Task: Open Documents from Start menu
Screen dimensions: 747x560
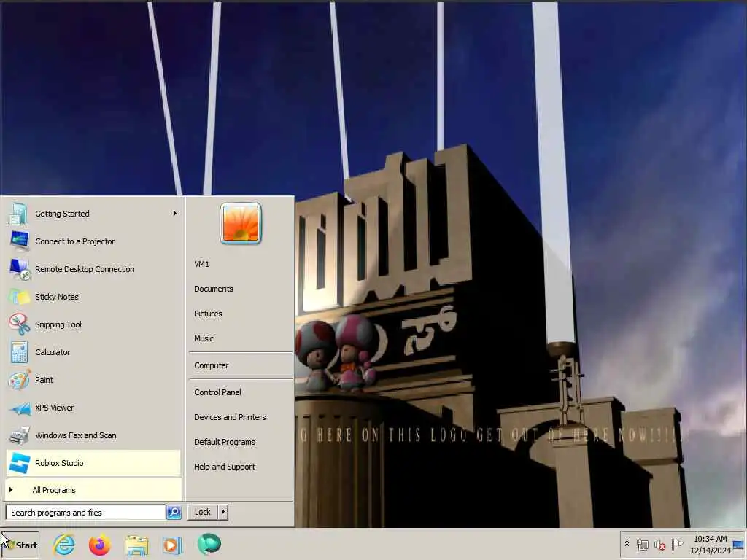Action: point(214,289)
